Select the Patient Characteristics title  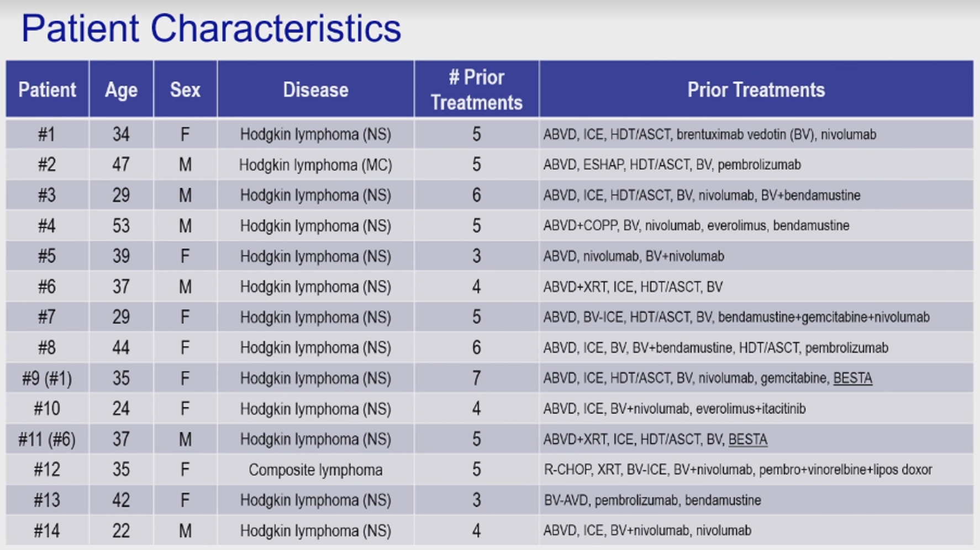211,28
